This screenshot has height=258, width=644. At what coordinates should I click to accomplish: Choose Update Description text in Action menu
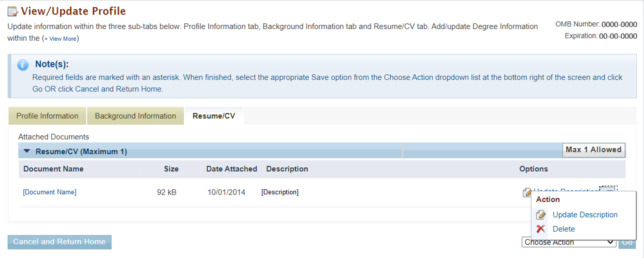585,215
